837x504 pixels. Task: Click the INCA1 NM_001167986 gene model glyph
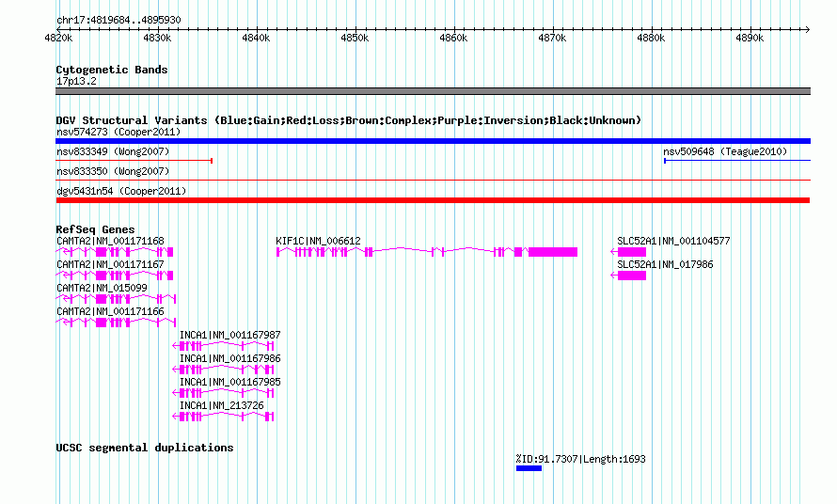pos(223,370)
